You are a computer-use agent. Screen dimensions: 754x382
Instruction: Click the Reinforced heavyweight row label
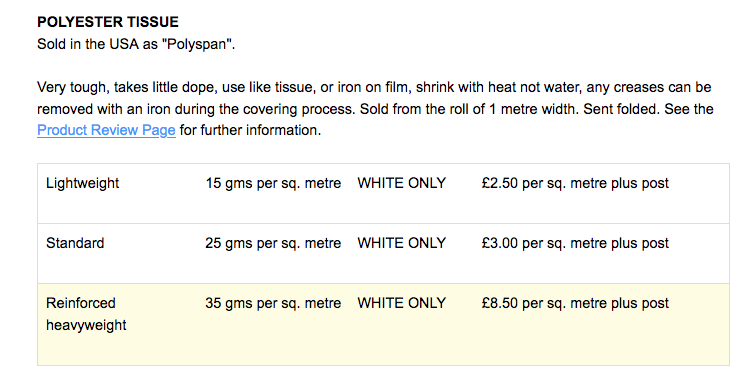[86, 314]
